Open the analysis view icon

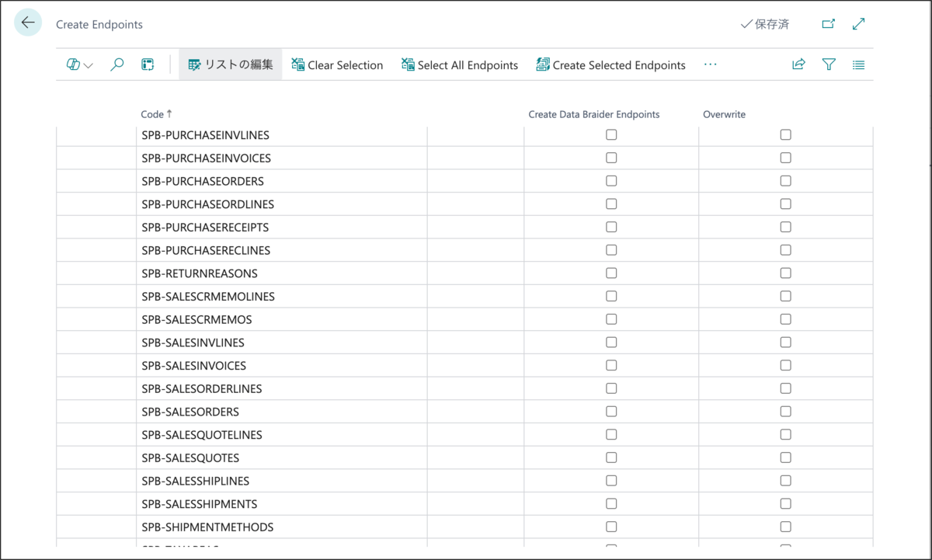[148, 65]
